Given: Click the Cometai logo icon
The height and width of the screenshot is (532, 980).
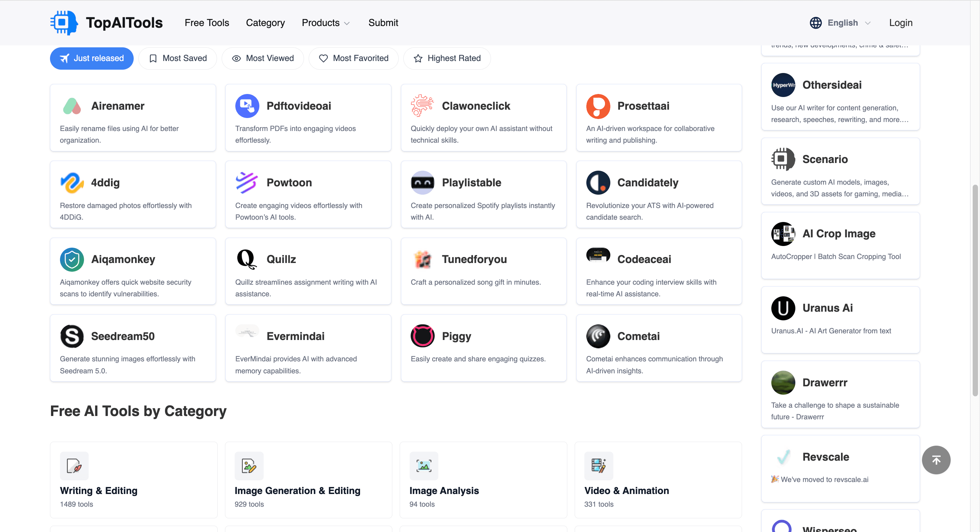Looking at the screenshot, I should (x=598, y=336).
